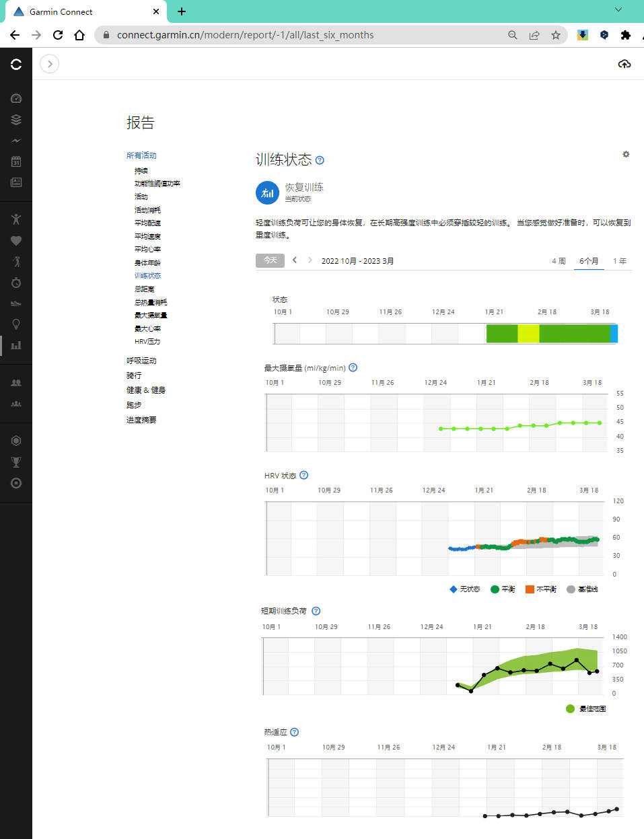
Task: Expand the 跑步 report category
Action: coord(134,405)
